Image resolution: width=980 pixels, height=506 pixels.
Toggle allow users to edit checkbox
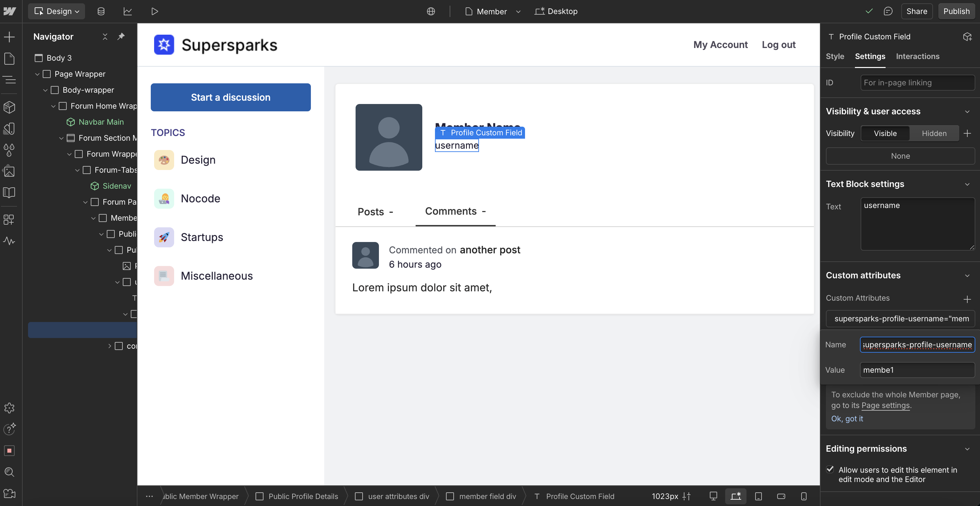(830, 470)
